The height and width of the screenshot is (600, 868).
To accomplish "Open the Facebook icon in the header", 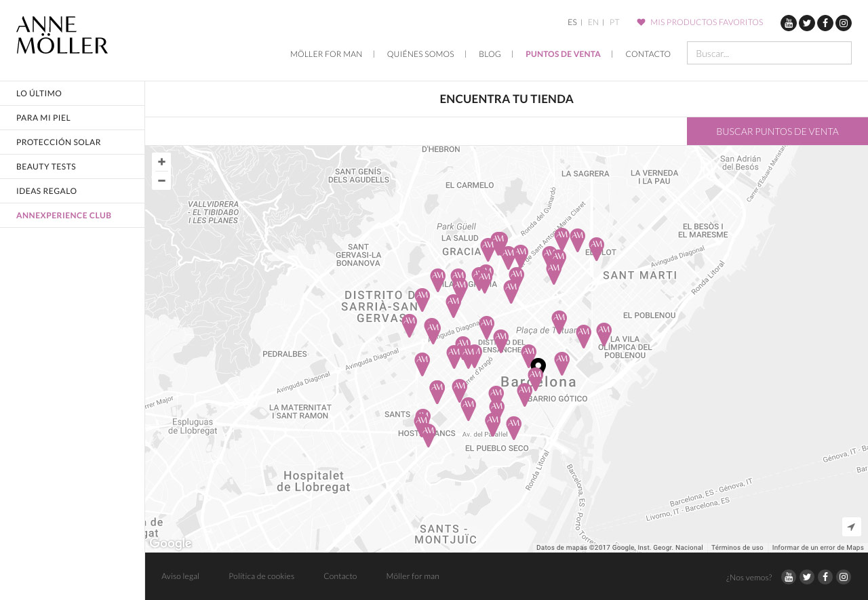I will click(x=825, y=23).
